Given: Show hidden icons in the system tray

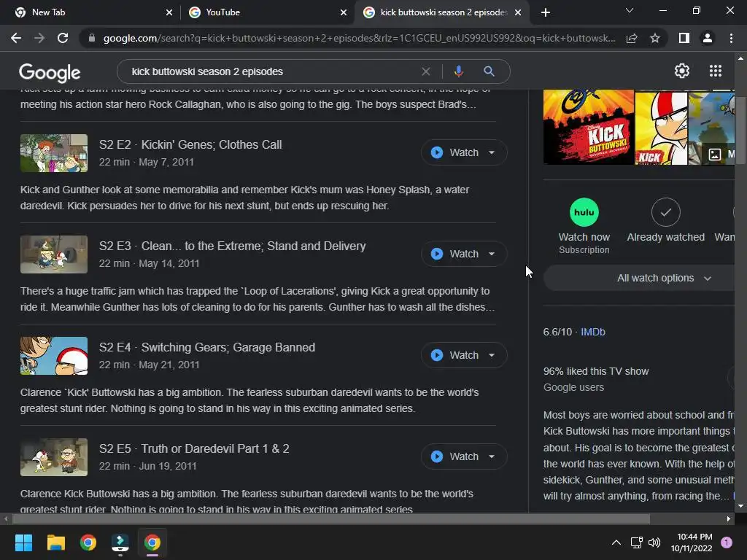Looking at the screenshot, I should (x=616, y=542).
